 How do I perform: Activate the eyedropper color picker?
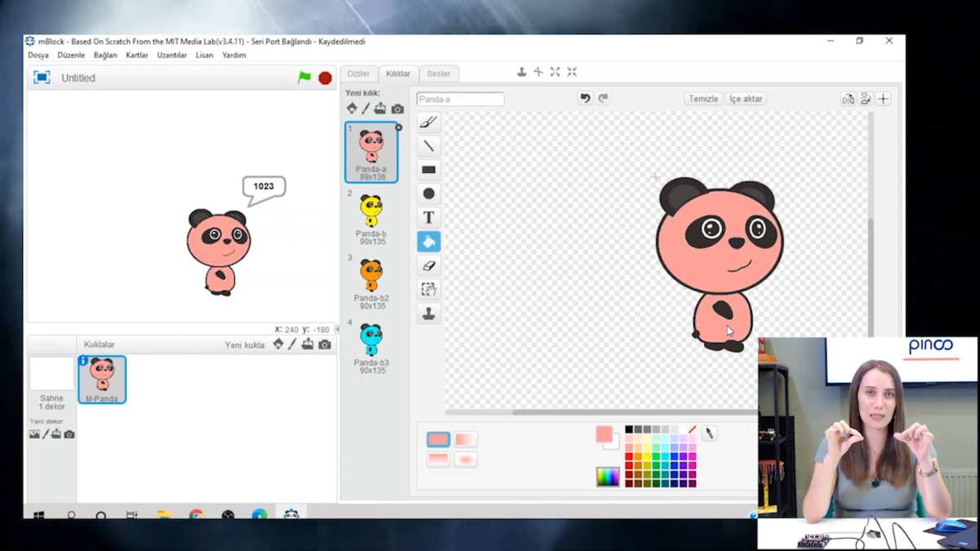click(x=709, y=434)
